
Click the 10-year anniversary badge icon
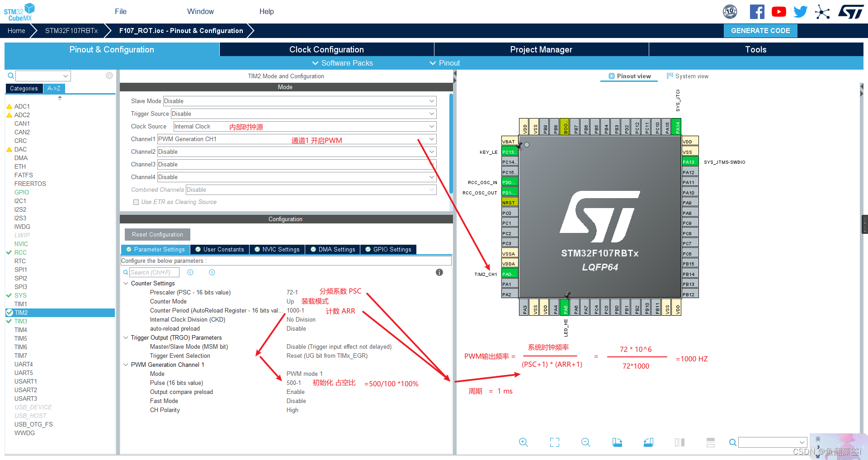(x=730, y=12)
